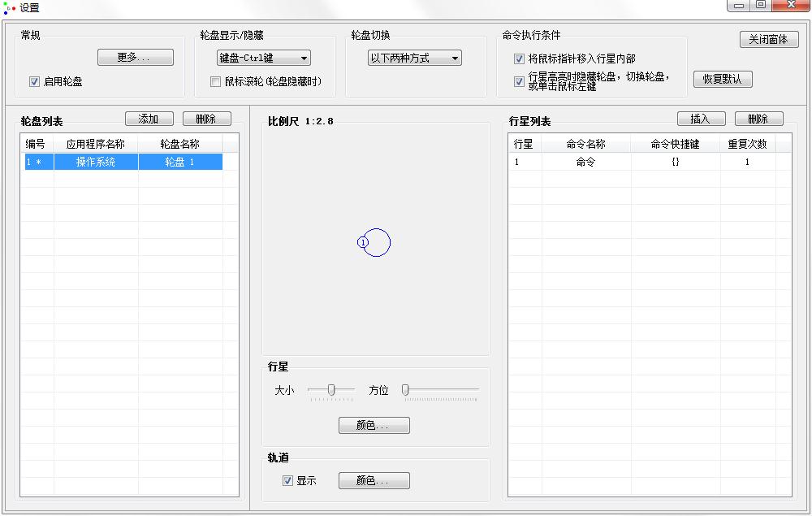Viewport: 812px width, 516px height.
Task: Click the planet circle labeled 1
Action: [x=362, y=242]
